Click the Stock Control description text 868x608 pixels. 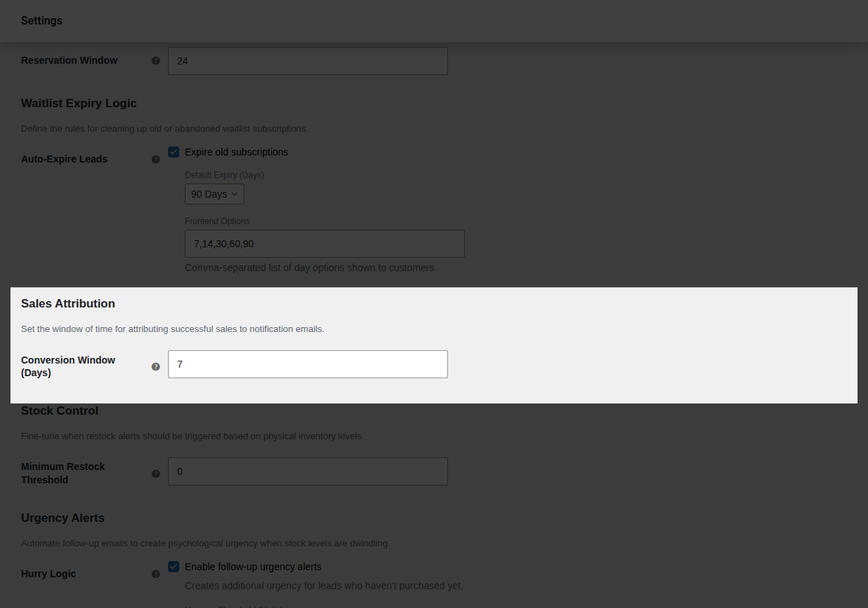point(192,436)
